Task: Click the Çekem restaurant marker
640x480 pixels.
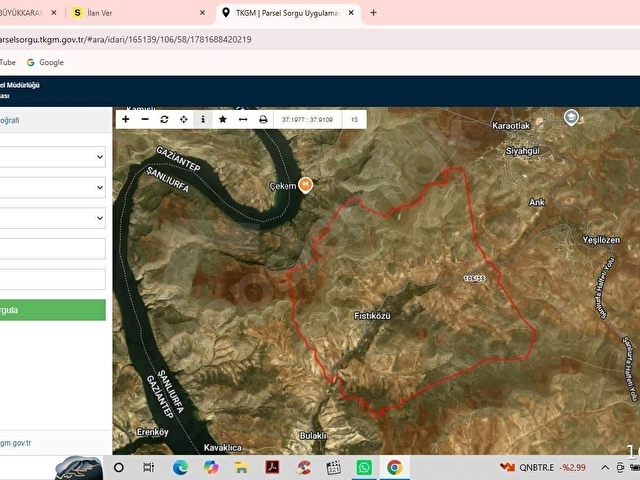Action: (x=305, y=185)
